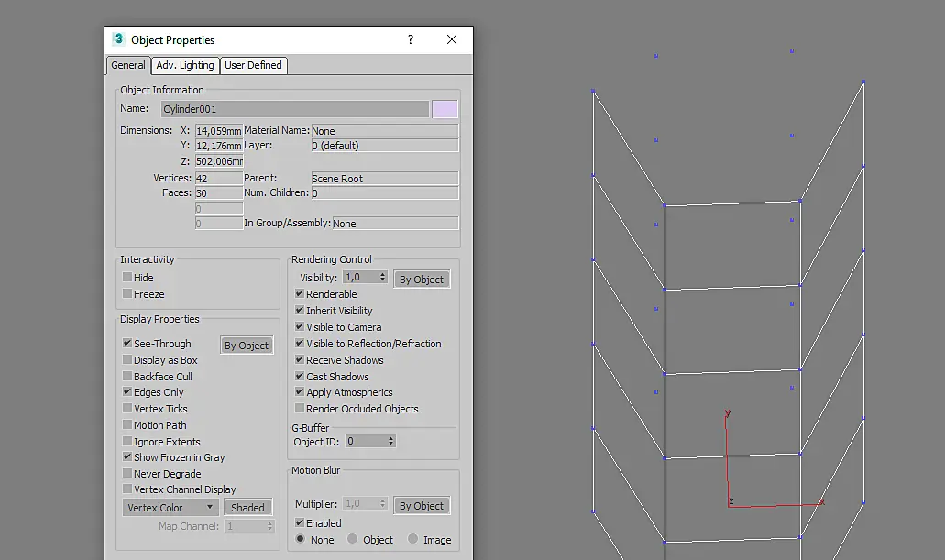
Task: Enable Vertex Channel Display
Action: (127, 489)
